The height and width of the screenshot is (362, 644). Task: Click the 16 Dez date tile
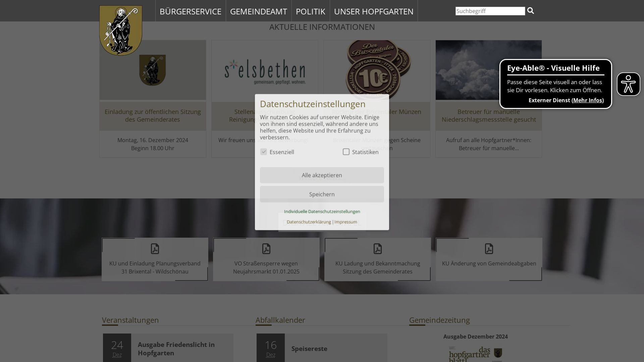click(271, 348)
